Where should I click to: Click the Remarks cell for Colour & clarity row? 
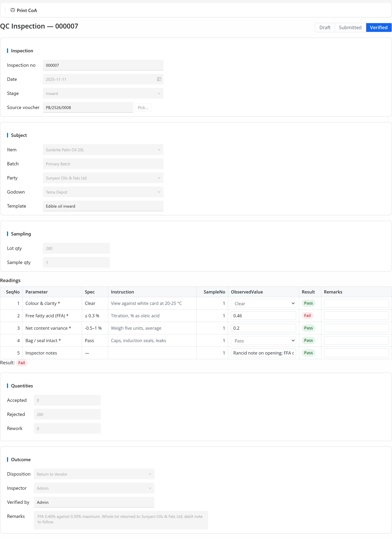click(x=356, y=303)
